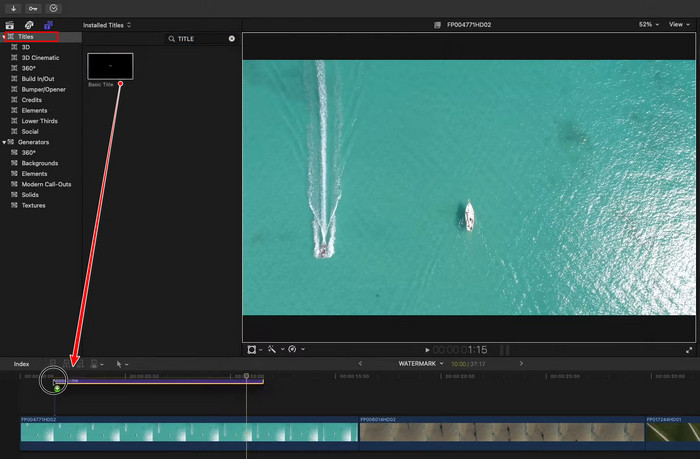Image resolution: width=700 pixels, height=459 pixels.
Task: Select the Generators category
Action: [x=33, y=142]
